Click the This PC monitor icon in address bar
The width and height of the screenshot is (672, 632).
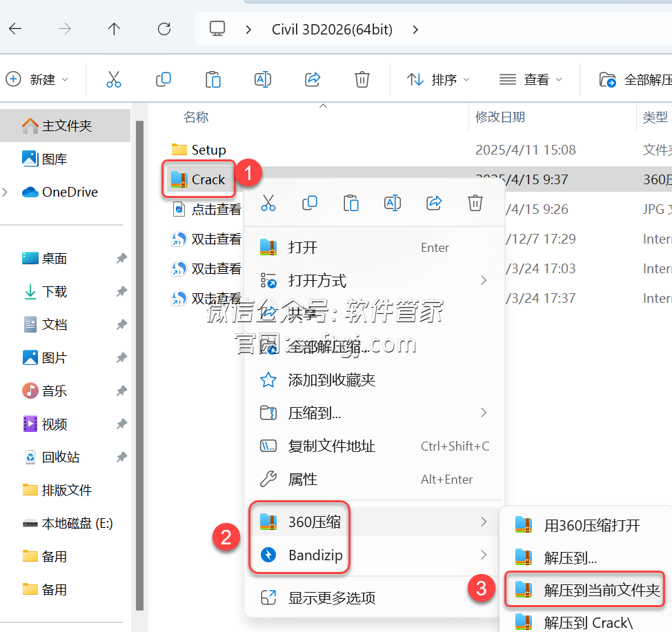tap(217, 29)
